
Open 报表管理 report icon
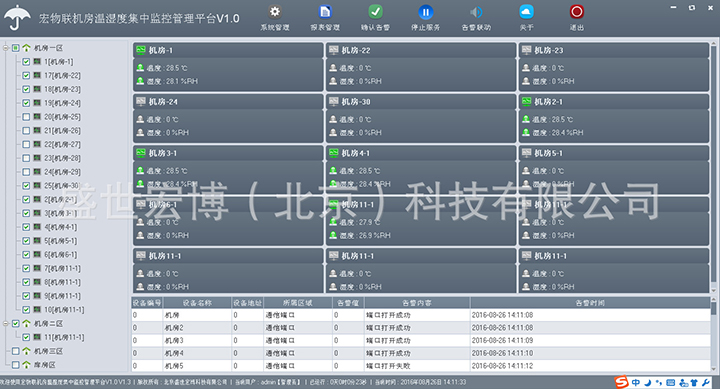[325, 12]
